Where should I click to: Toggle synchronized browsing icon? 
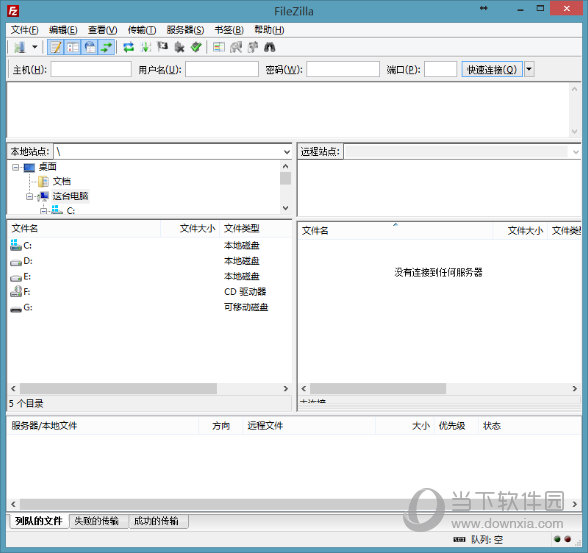point(253,47)
